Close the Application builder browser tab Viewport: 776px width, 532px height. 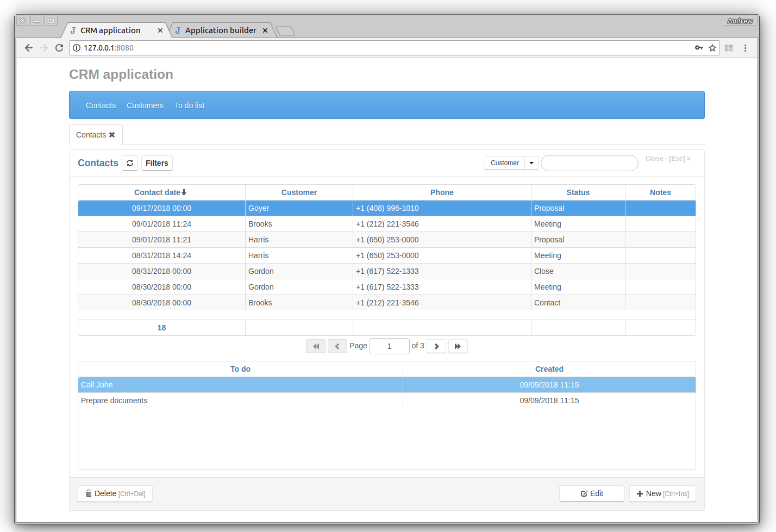coord(265,30)
